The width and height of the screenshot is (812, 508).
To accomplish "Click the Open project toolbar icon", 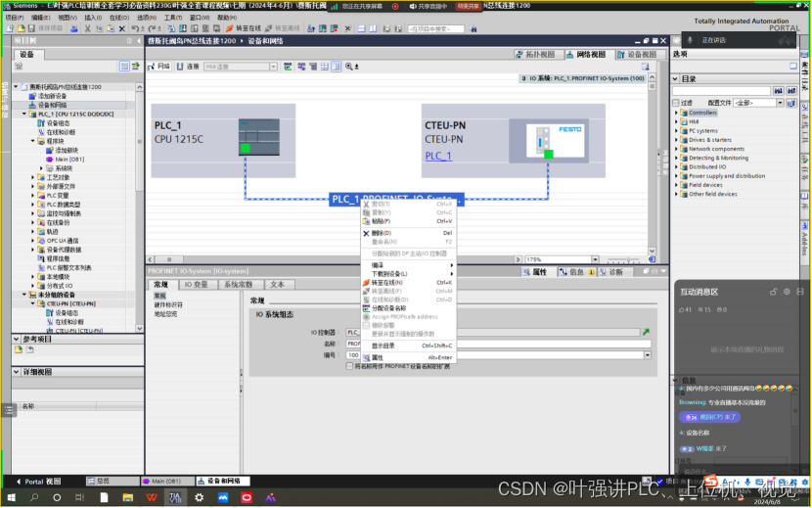I will (x=22, y=28).
